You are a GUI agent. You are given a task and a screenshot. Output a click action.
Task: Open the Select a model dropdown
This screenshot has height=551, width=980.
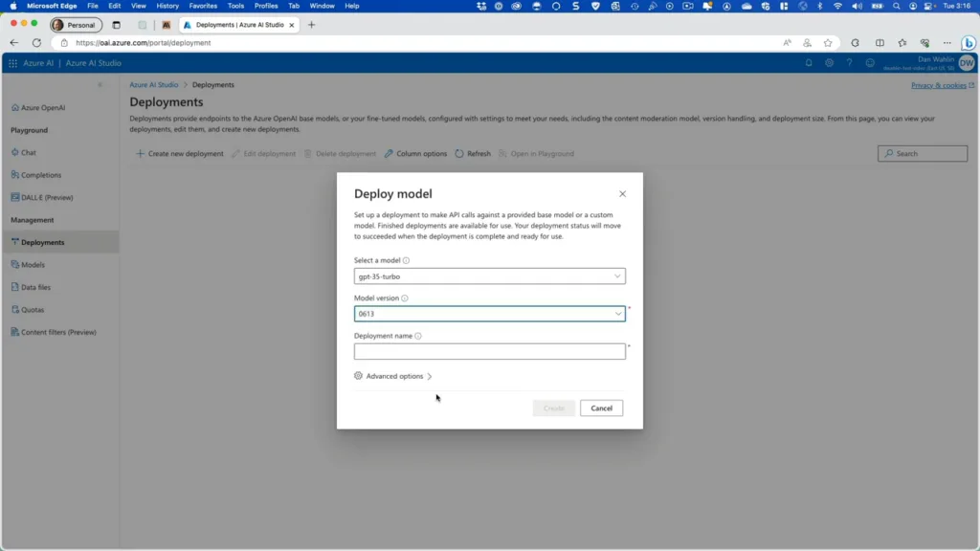coord(489,276)
